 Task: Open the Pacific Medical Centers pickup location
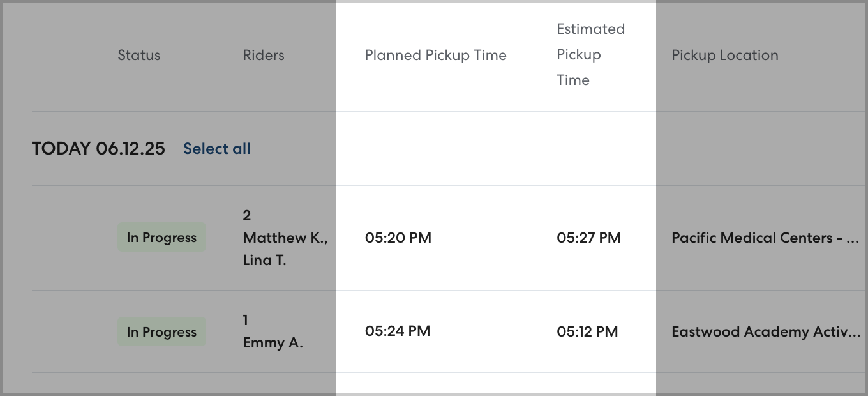[x=765, y=238]
